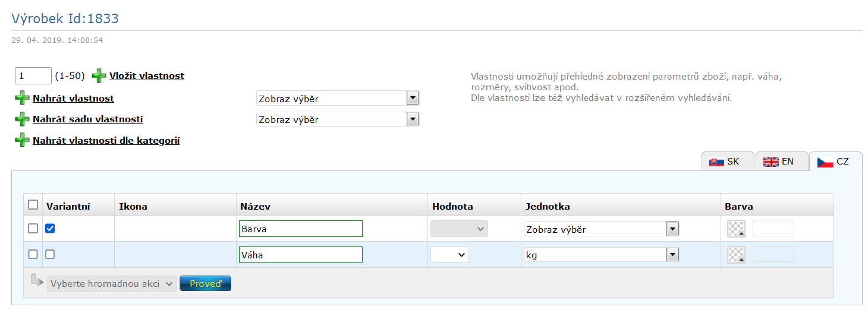This screenshot has height=313, width=868.
Task: Click the Název input field containing Váha
Action: pos(301,255)
